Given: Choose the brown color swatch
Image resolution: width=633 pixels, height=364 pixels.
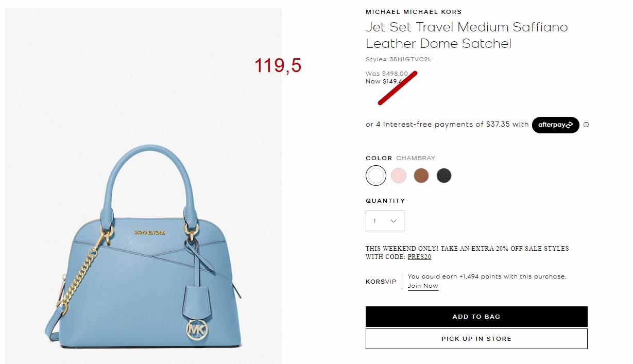Looking at the screenshot, I should coord(421,176).
